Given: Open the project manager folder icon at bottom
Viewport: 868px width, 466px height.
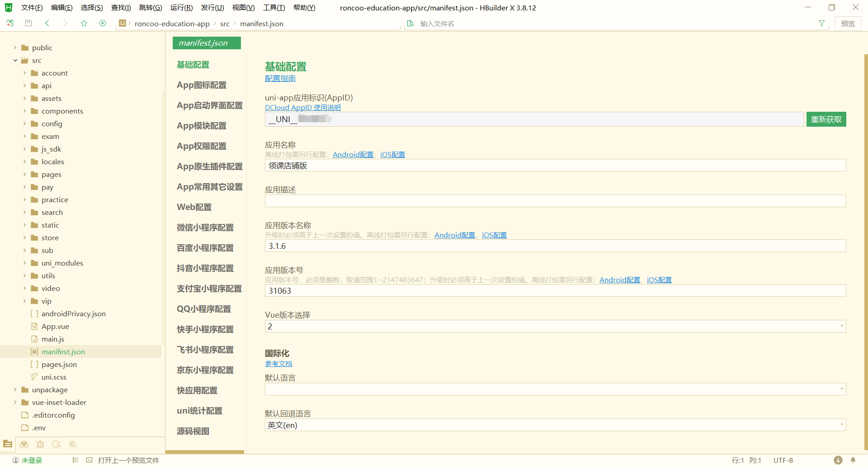Looking at the screenshot, I should click(x=8, y=444).
